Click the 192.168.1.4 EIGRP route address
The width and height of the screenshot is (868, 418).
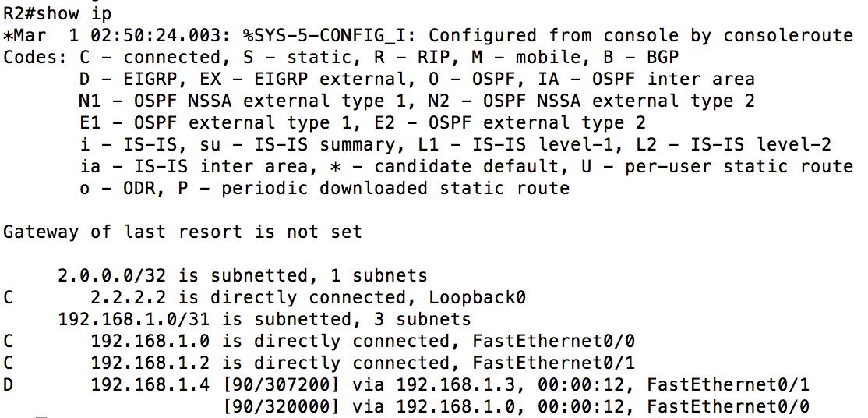pos(150,384)
